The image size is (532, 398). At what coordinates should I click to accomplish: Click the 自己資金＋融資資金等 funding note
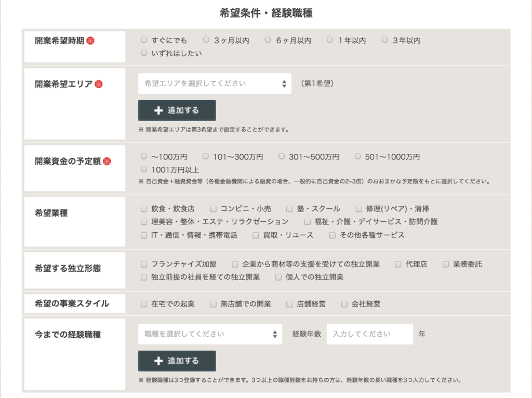314,181
